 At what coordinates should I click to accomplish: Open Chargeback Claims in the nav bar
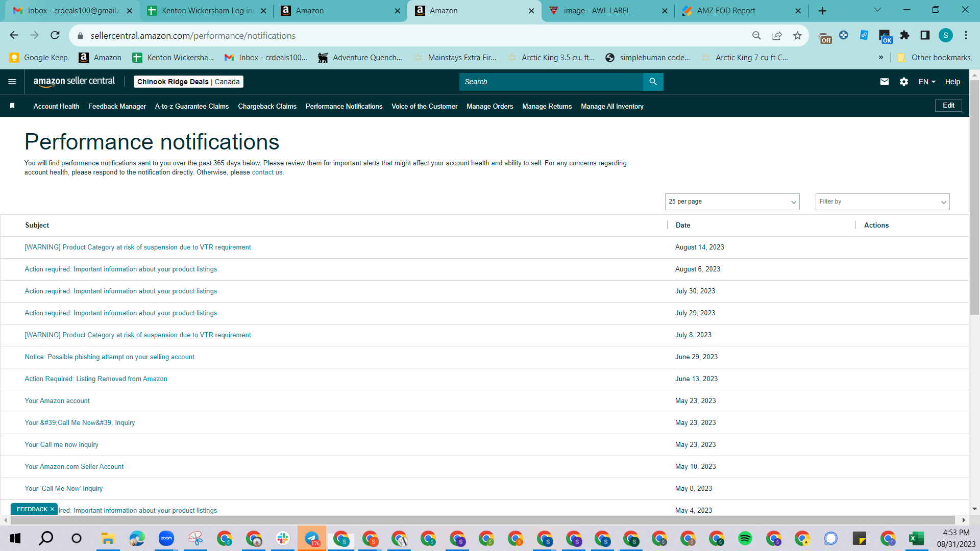[x=267, y=106]
